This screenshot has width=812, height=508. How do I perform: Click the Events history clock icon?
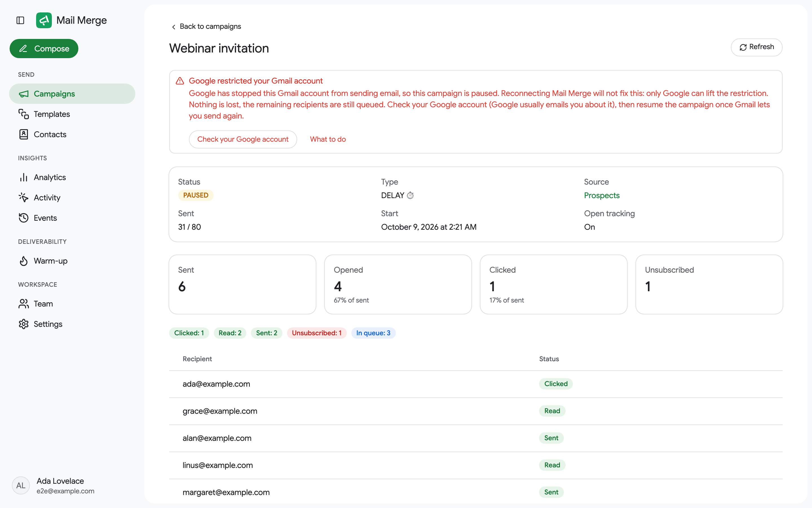click(x=23, y=218)
